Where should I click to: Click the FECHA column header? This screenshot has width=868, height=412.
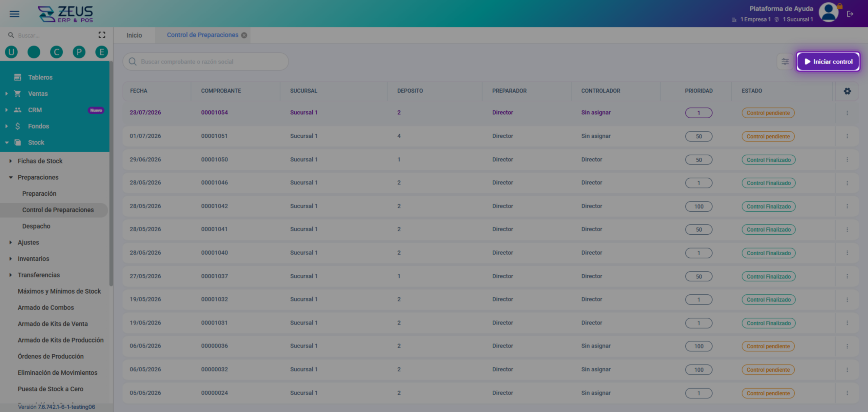coord(139,91)
